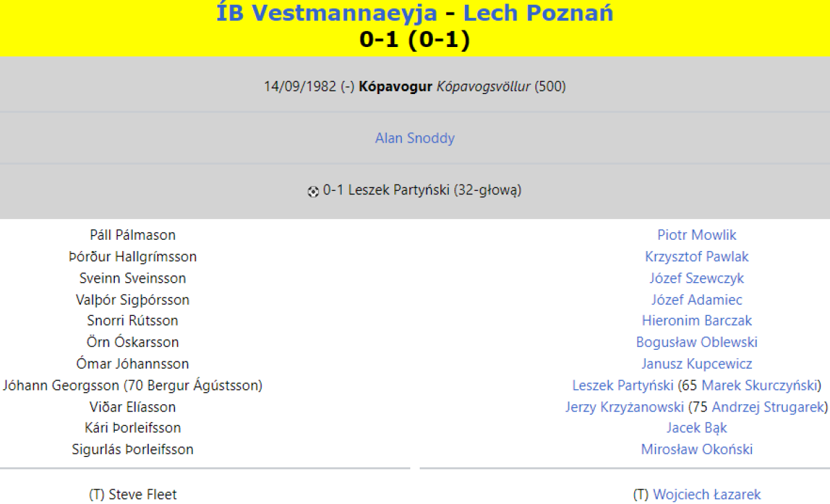
Task: Open coach Wojciech Łazarek's profile
Action: pos(707,494)
